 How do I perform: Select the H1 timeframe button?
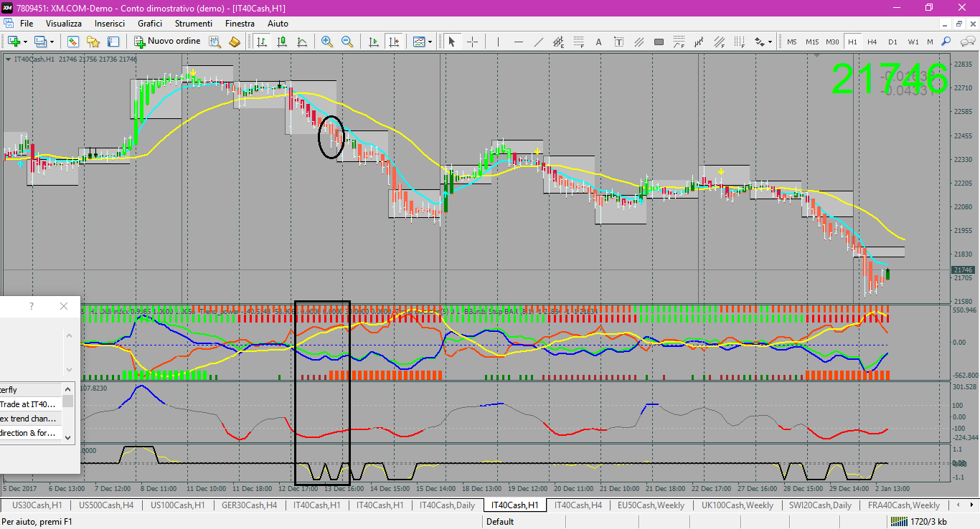click(852, 42)
